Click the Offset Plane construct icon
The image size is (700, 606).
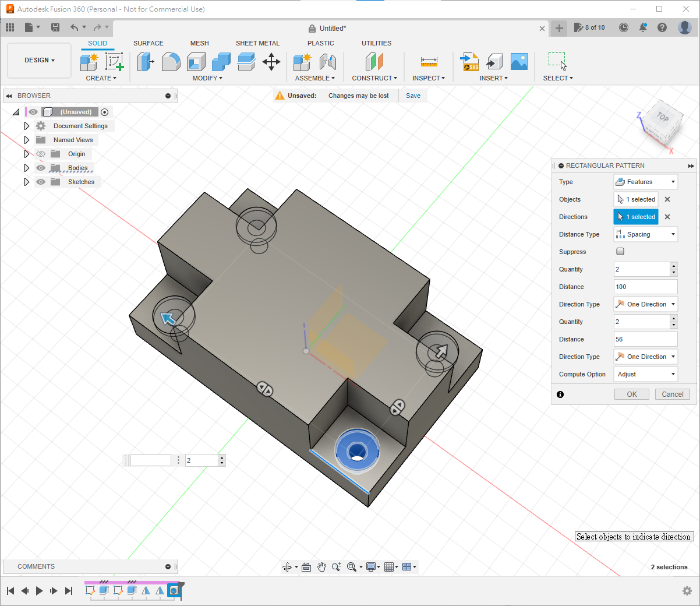[374, 62]
